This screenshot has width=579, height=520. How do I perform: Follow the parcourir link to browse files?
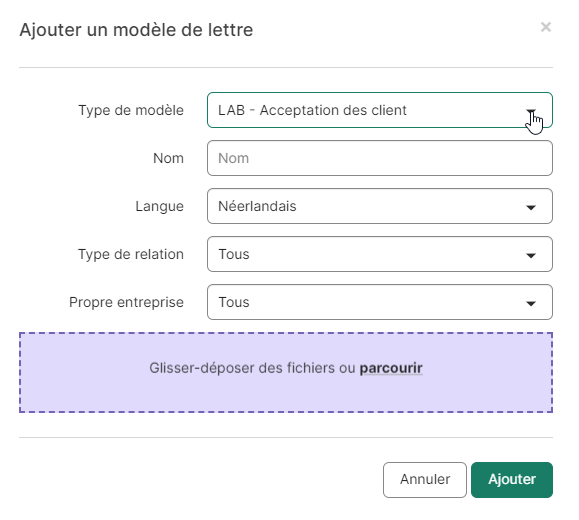(391, 368)
